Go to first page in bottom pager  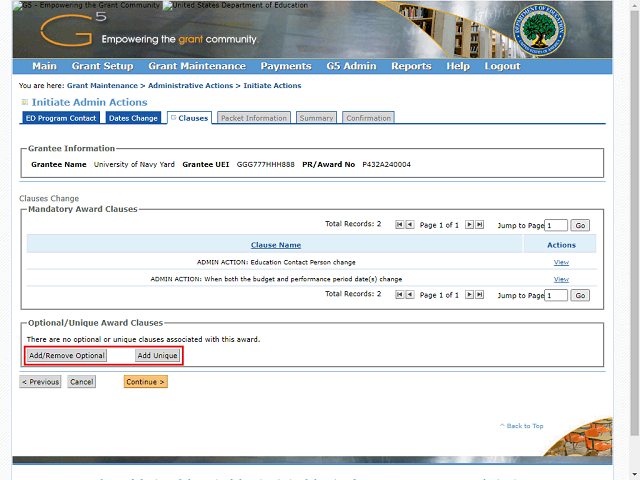[x=400, y=295]
